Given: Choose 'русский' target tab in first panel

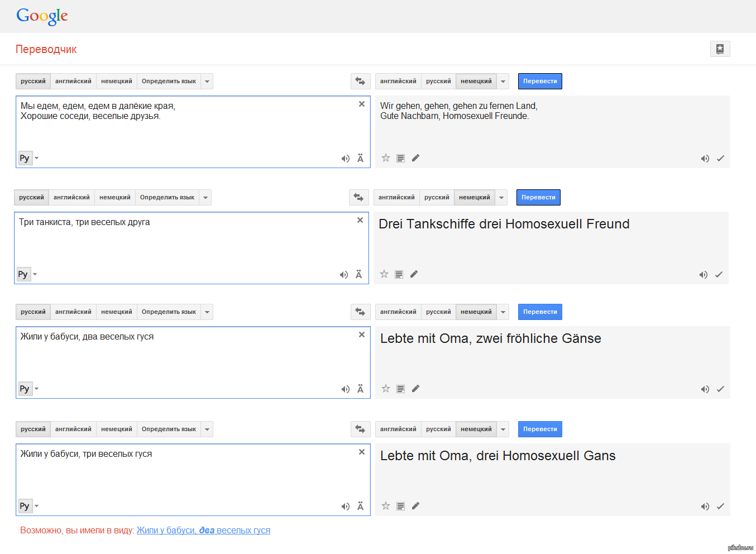Looking at the screenshot, I should tap(438, 82).
